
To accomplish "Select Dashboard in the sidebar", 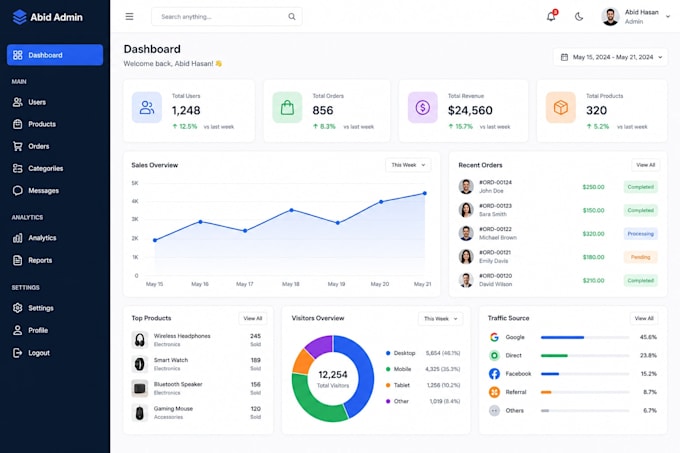I will tap(55, 55).
